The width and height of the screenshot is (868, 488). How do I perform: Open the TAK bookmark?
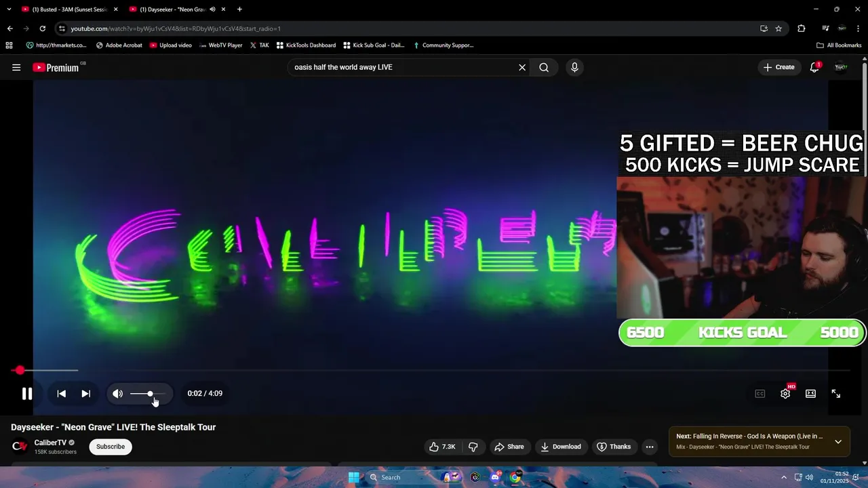(259, 45)
